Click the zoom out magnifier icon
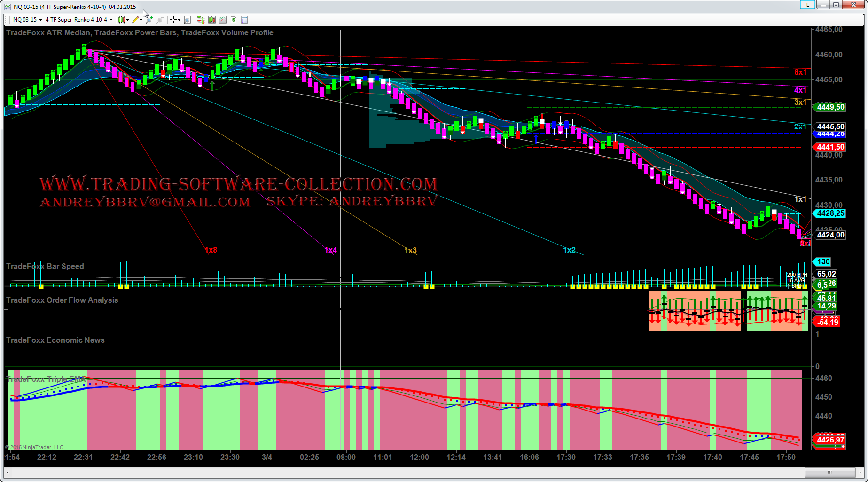The image size is (868, 482). click(160, 20)
